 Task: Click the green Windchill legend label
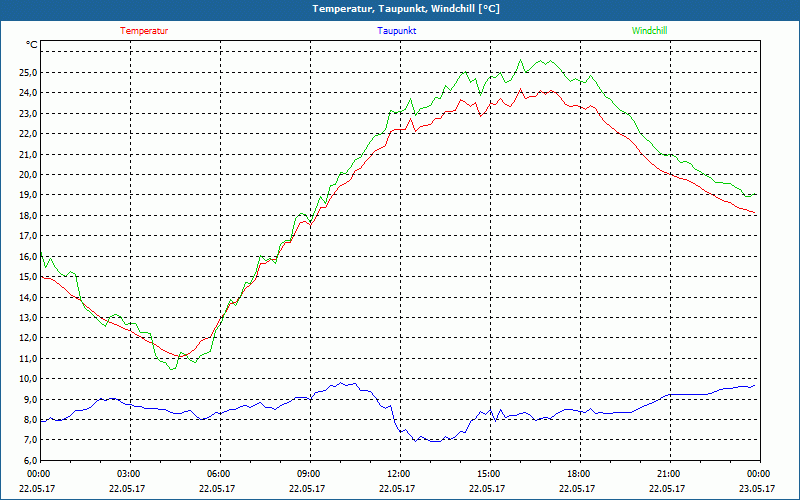pyautogui.click(x=649, y=31)
